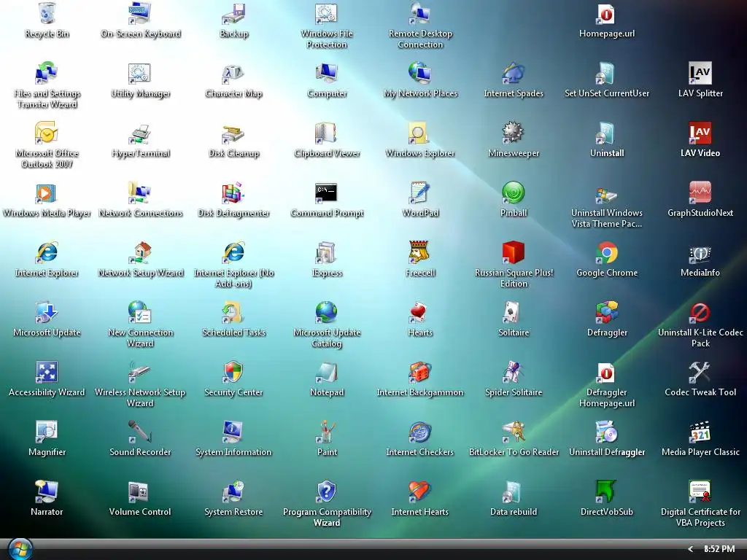Open the Command Prompt shortcut
Viewport: 747px width, 560px height.
327,192
